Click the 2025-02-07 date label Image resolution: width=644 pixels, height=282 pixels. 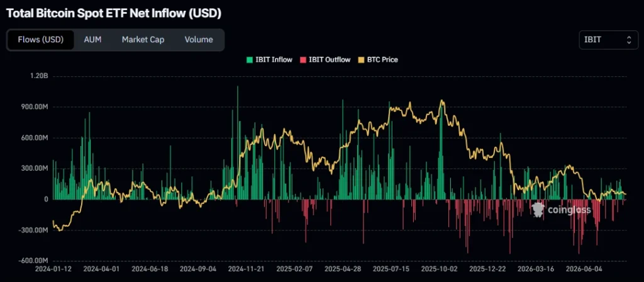click(294, 269)
